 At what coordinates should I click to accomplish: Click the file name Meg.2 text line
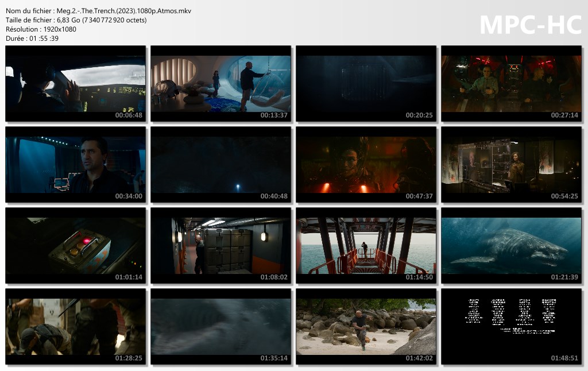[x=98, y=11]
